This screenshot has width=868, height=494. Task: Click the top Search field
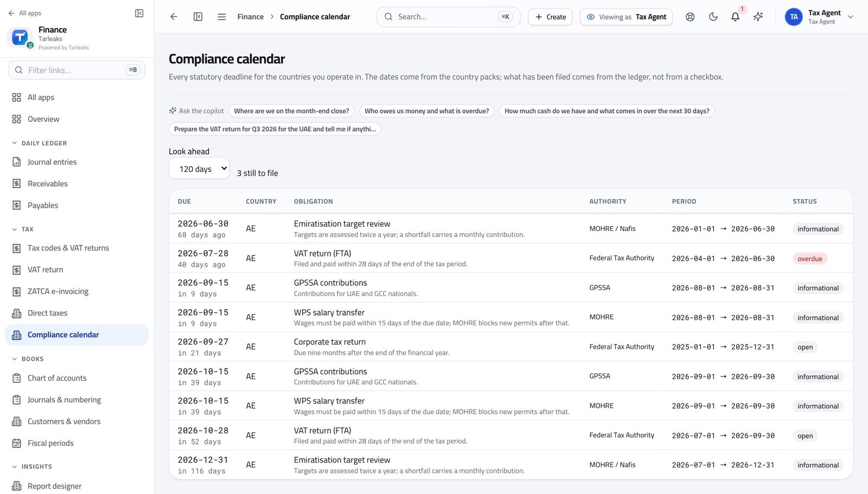(448, 17)
